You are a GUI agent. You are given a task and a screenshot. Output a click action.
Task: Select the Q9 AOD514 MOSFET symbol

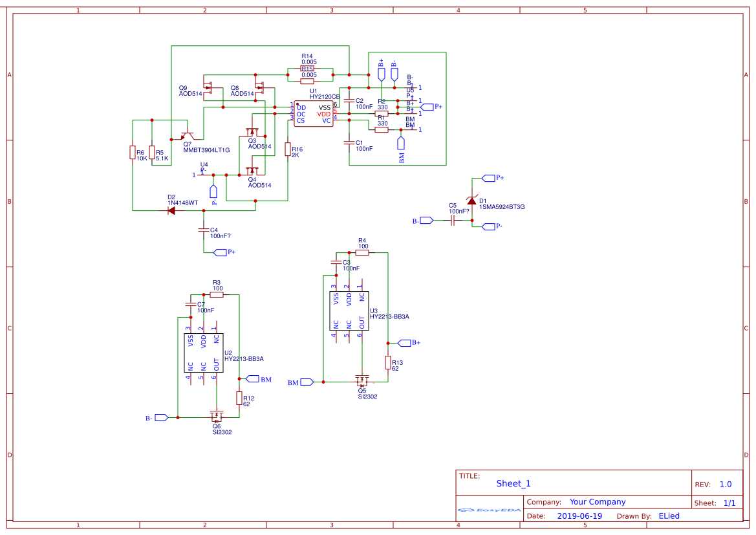209,88
